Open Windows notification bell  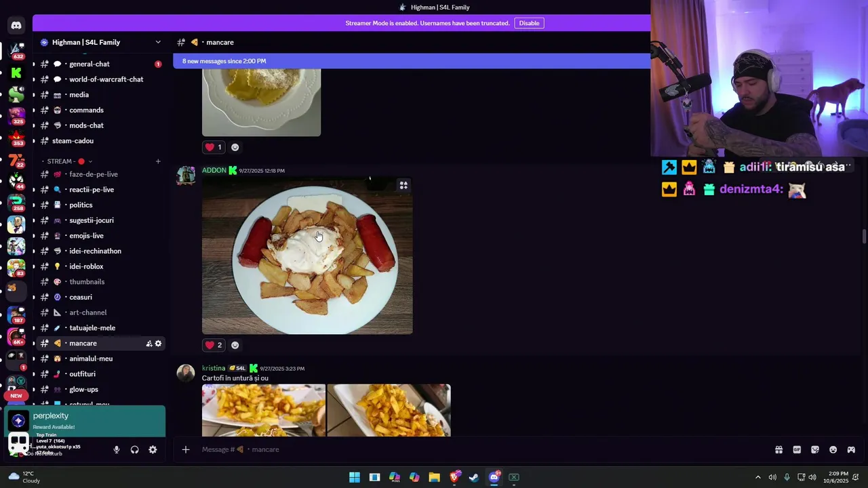pyautogui.click(x=856, y=477)
